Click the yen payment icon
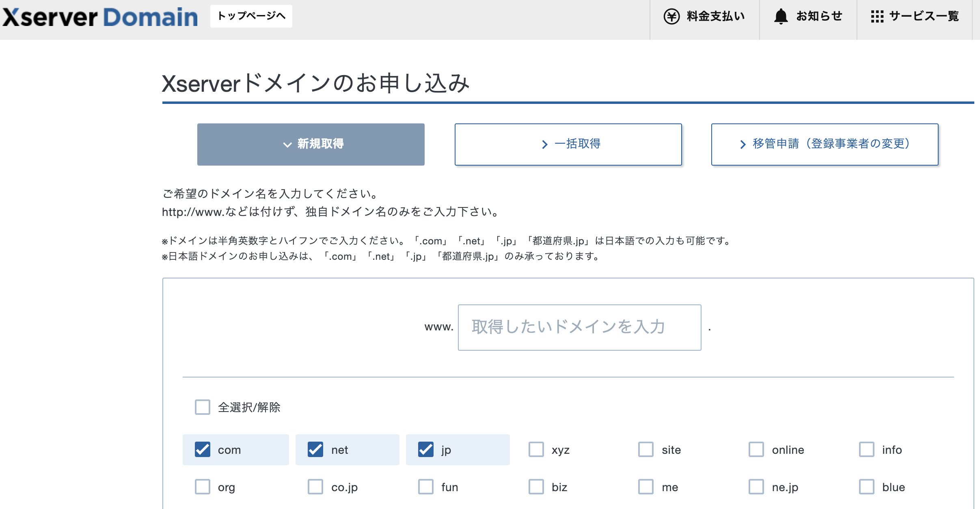The height and width of the screenshot is (509, 980). coord(671,17)
